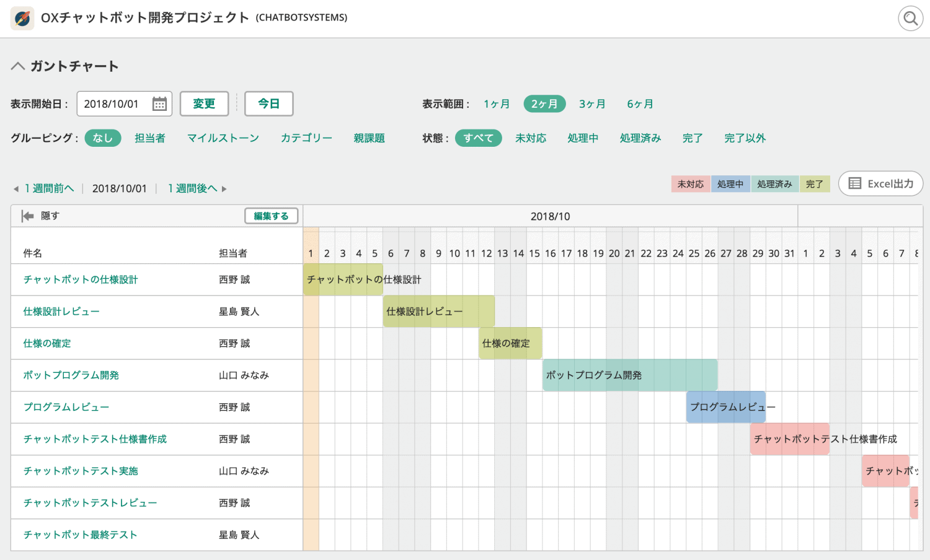Open issue プログラムレビュー in the list
The image size is (930, 560).
(x=66, y=407)
